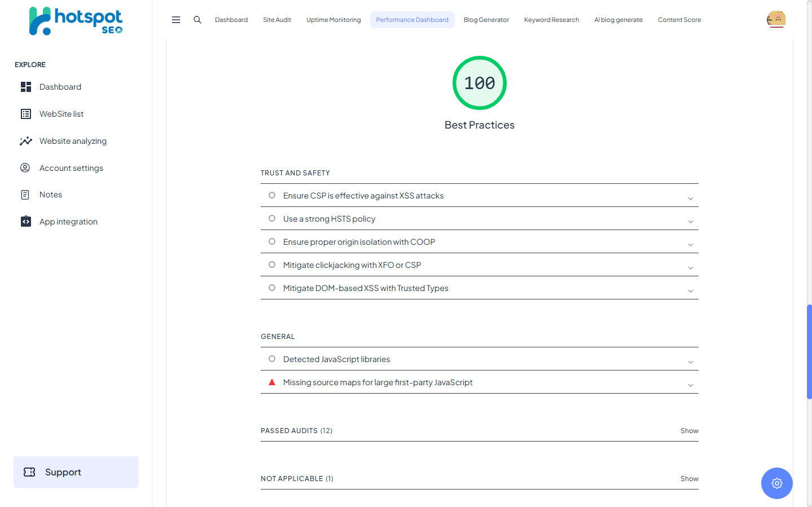Click the Account settings person icon

[25, 168]
